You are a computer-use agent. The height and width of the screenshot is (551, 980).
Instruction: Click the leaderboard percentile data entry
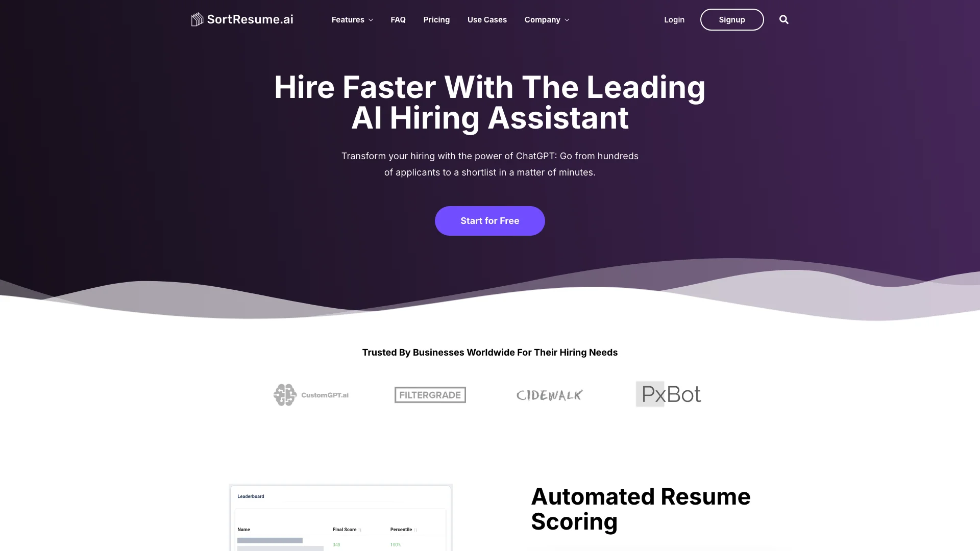click(395, 544)
